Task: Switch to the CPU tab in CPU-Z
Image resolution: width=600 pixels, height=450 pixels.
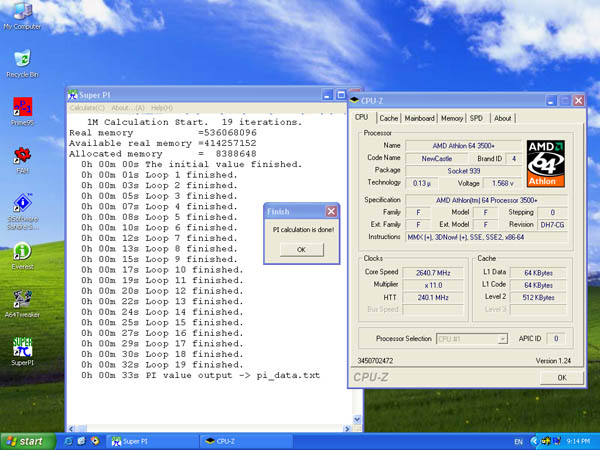Action: pyautogui.click(x=362, y=117)
